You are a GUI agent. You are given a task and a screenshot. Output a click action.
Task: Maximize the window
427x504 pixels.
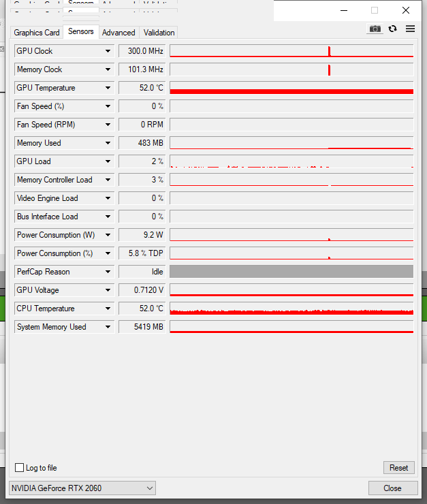coord(374,10)
